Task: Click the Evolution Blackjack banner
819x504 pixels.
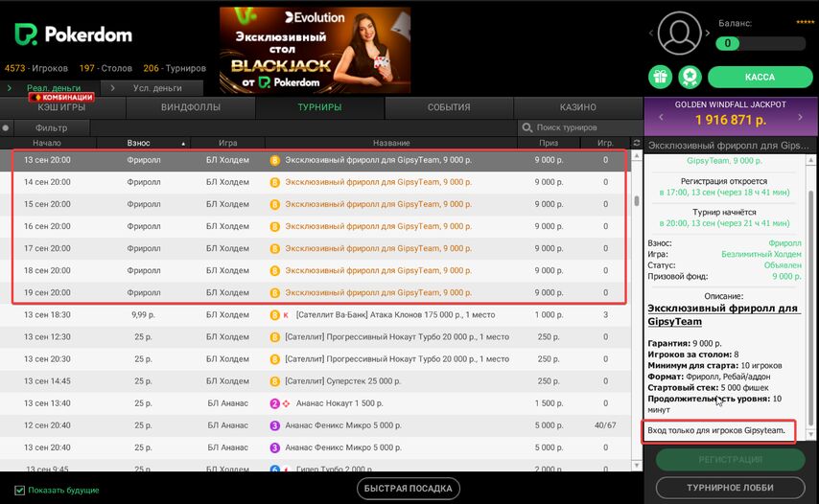Action: (x=315, y=50)
